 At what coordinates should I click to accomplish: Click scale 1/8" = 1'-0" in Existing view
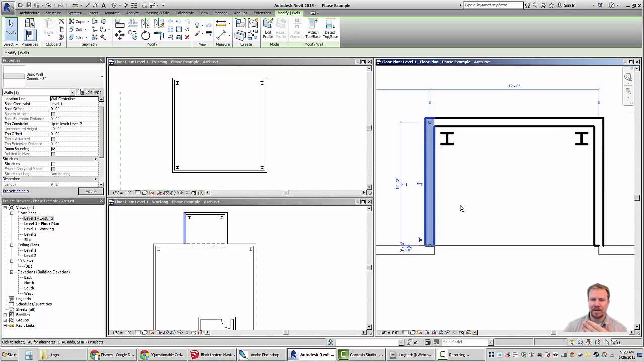(x=122, y=193)
